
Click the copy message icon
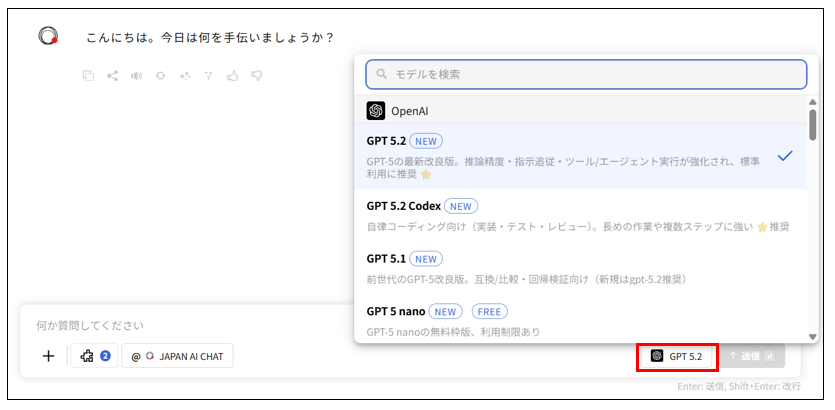click(89, 75)
